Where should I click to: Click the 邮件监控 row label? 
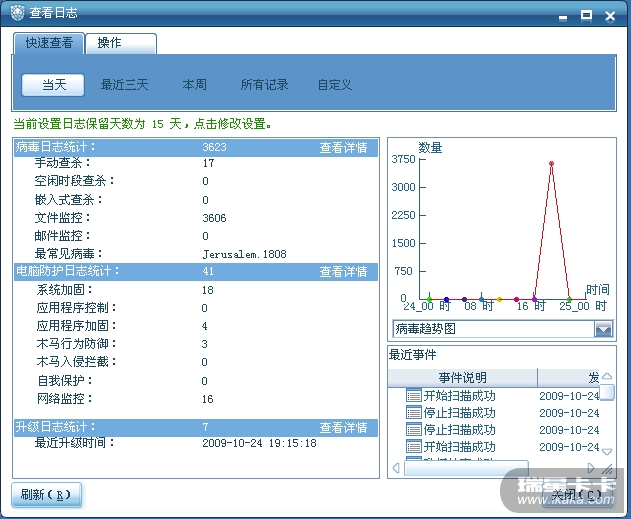(x=62, y=235)
